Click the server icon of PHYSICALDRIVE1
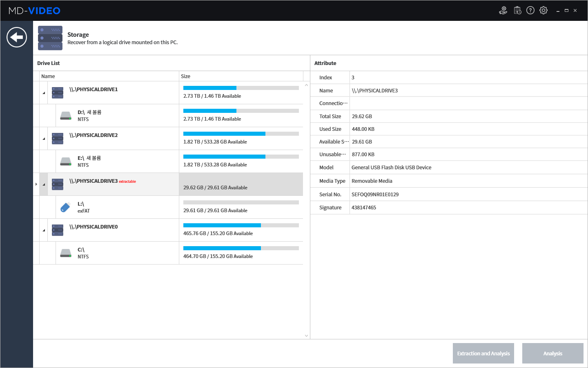The width and height of the screenshot is (588, 368). 58,93
